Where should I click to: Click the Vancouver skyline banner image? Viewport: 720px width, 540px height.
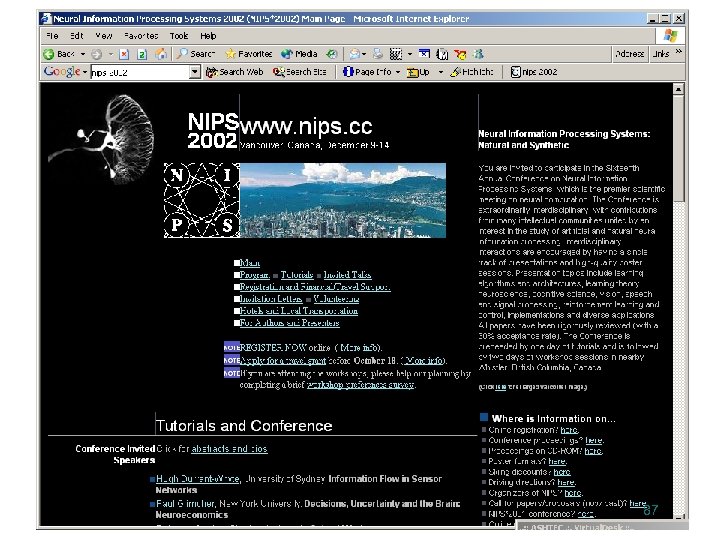pos(343,200)
